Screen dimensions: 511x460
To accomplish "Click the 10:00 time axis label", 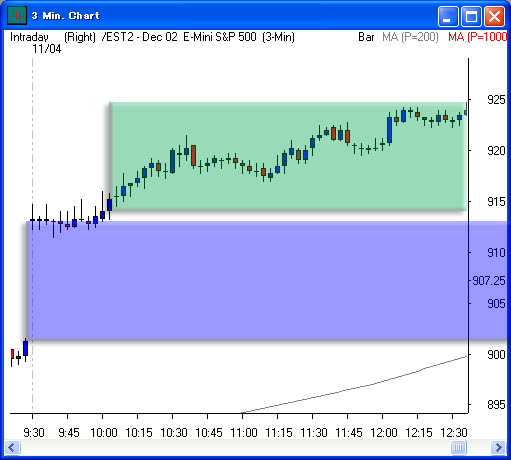I will click(x=104, y=433).
